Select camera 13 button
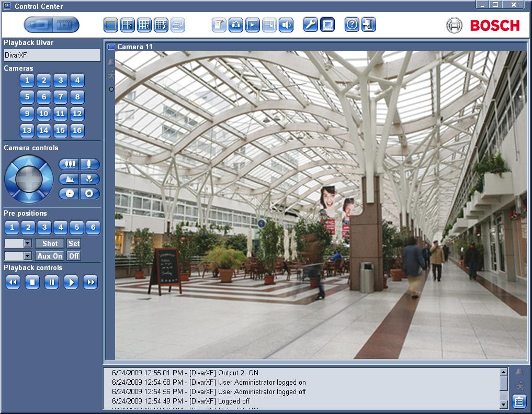The width and height of the screenshot is (532, 414). pos(27,130)
